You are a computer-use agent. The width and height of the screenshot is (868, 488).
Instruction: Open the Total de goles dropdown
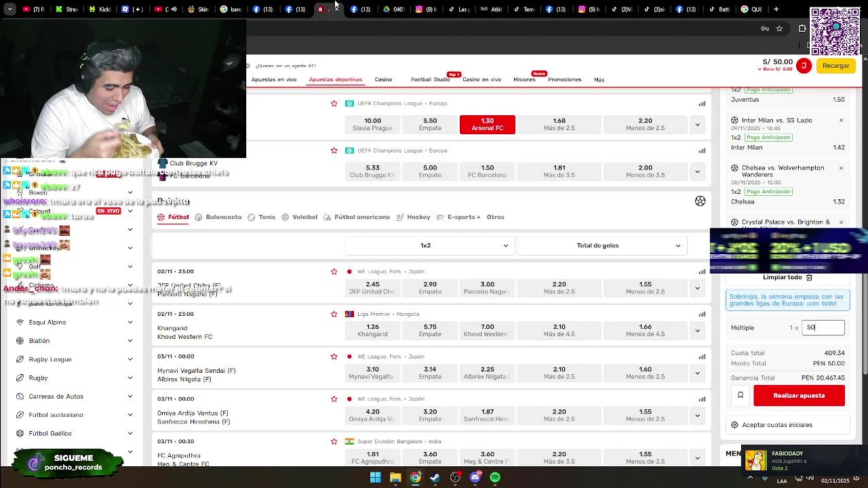click(x=601, y=245)
